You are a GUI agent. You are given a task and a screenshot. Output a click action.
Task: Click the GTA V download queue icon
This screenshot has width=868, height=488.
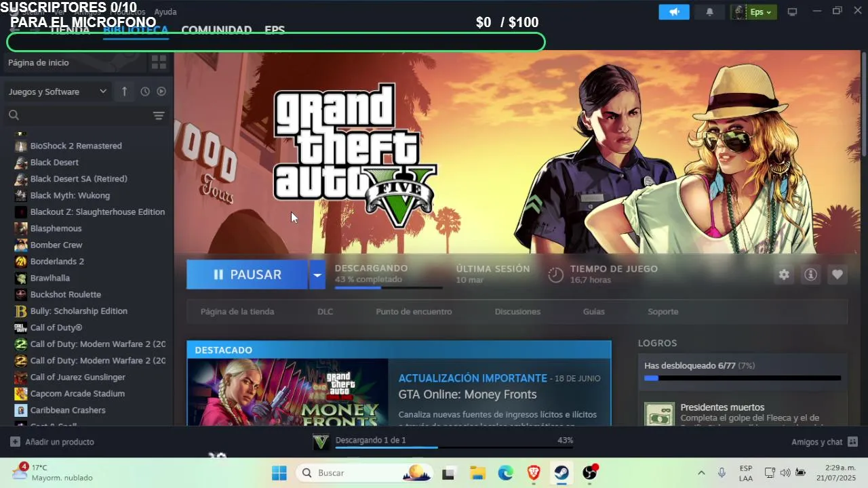click(321, 441)
